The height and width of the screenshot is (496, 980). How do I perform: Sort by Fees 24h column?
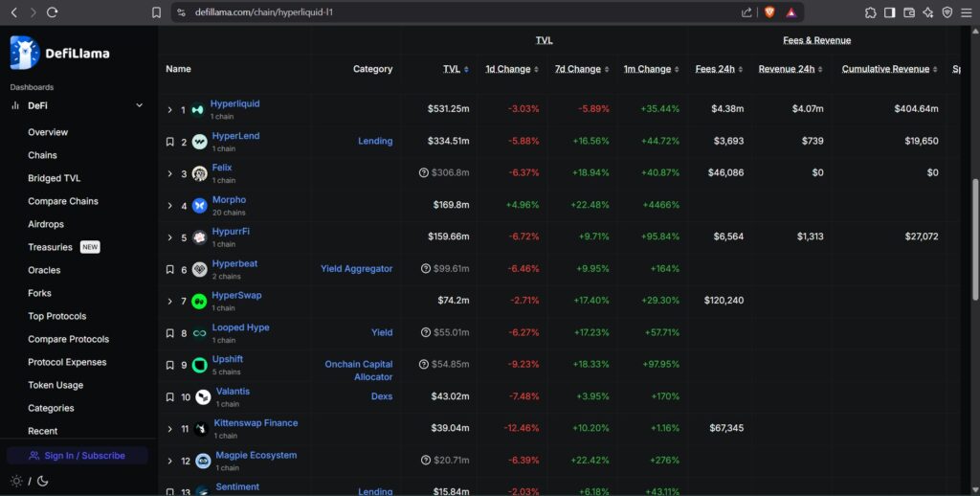tap(719, 69)
